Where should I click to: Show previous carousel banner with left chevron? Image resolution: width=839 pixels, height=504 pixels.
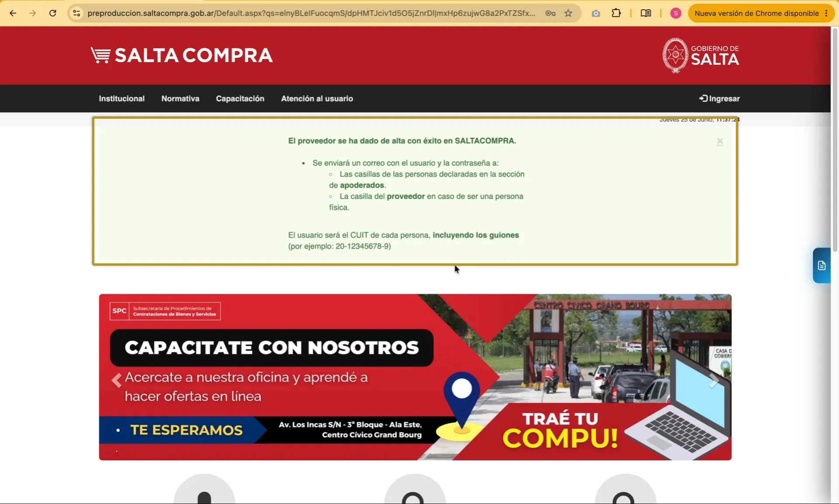click(116, 380)
